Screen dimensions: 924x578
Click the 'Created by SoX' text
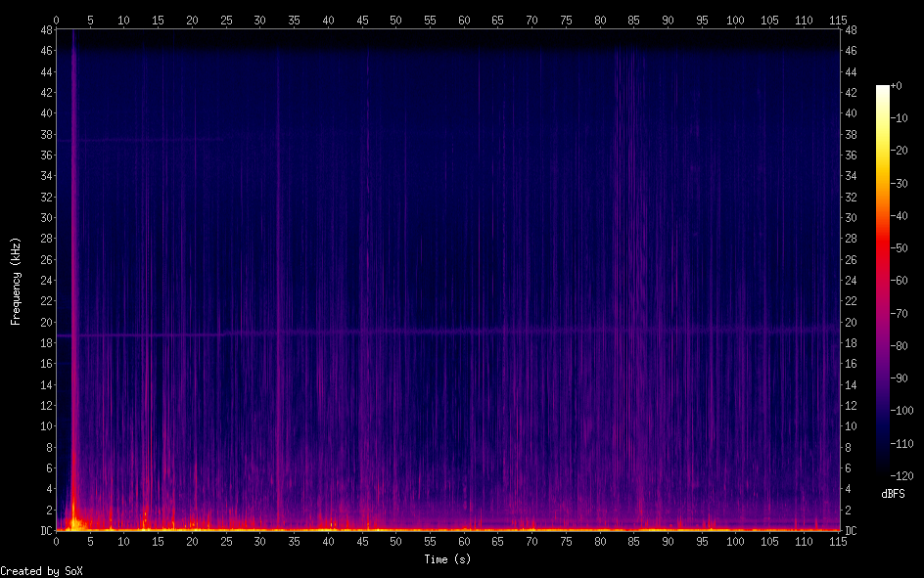click(41, 570)
